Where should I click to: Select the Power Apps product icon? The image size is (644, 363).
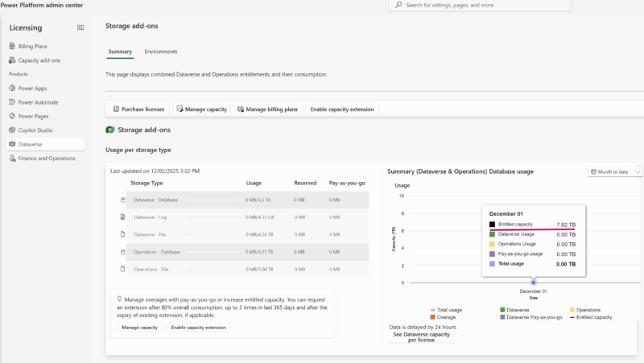tap(12, 89)
